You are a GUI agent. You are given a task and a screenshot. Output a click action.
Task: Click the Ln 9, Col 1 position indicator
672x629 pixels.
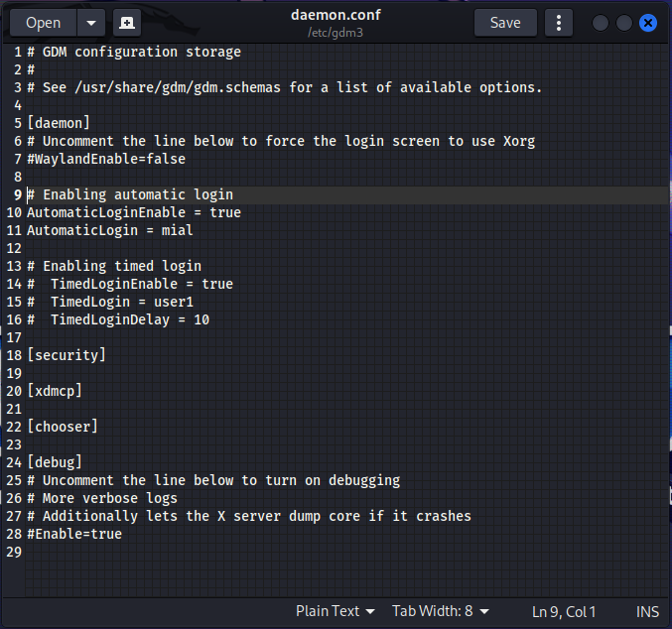564,611
